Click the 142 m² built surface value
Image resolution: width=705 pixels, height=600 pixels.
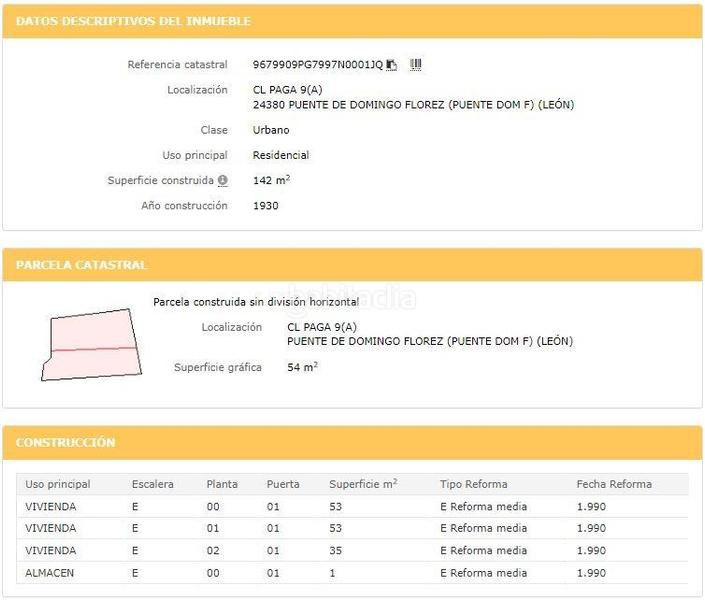[271, 181]
